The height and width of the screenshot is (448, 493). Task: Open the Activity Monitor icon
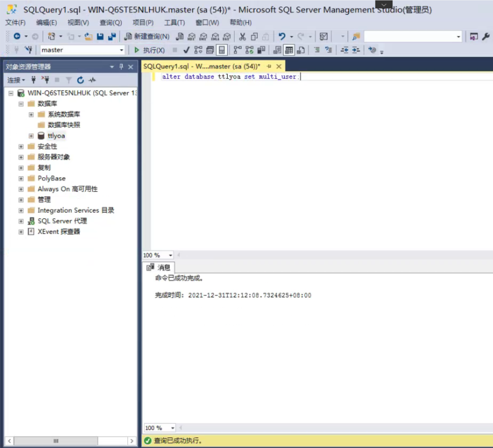(324, 36)
